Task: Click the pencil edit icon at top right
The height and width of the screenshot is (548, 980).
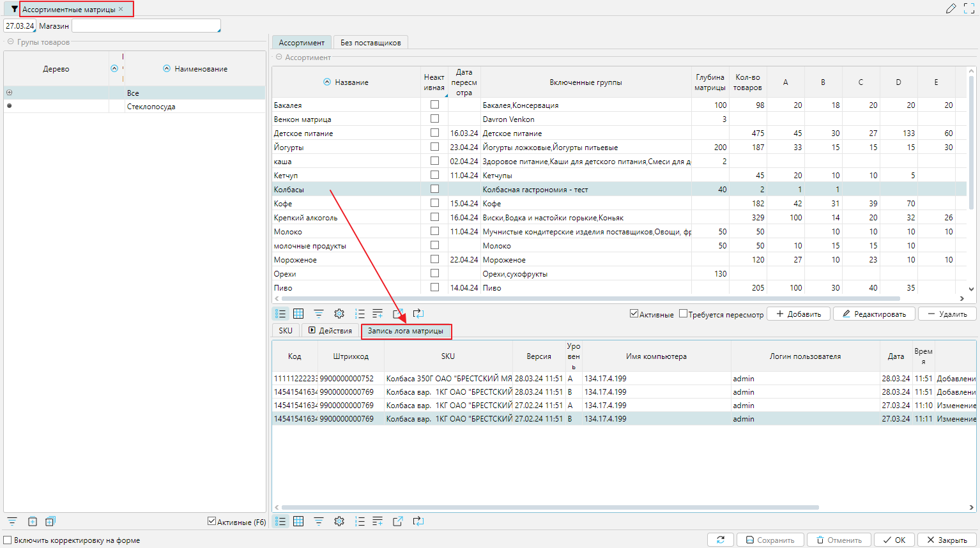Action: point(951,9)
